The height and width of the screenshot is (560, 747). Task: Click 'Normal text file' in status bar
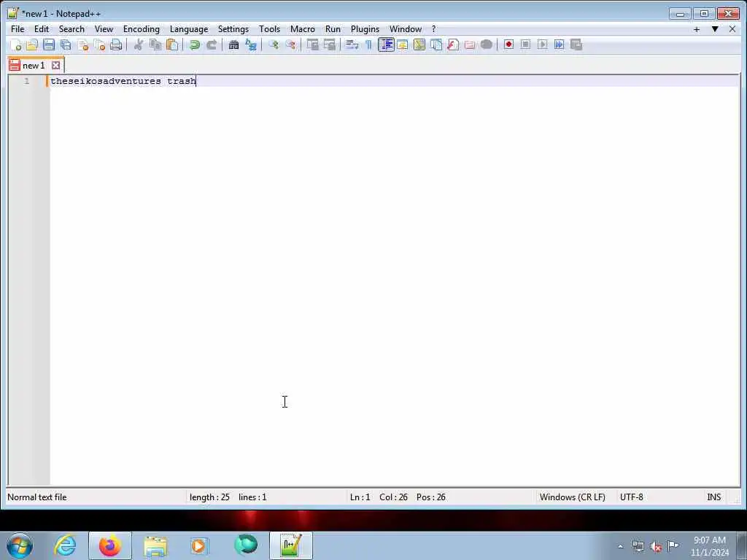[37, 497]
